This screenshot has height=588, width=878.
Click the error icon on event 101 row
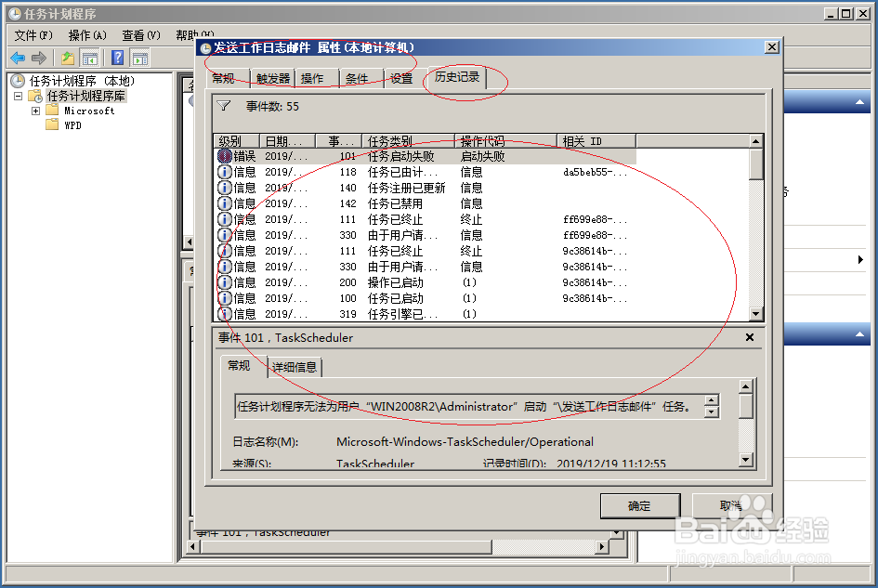point(222,155)
